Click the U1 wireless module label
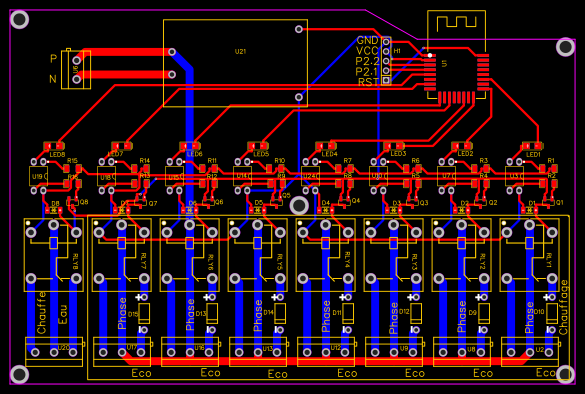The image size is (585, 394). tap(444, 64)
